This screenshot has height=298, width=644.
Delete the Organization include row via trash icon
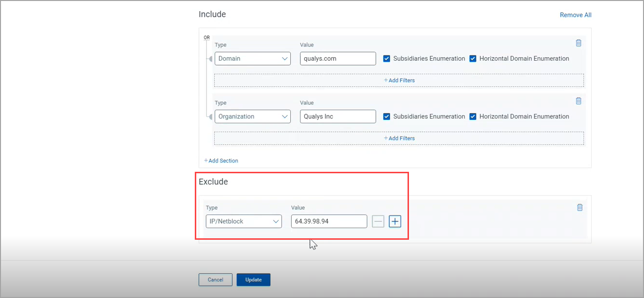pos(578,101)
